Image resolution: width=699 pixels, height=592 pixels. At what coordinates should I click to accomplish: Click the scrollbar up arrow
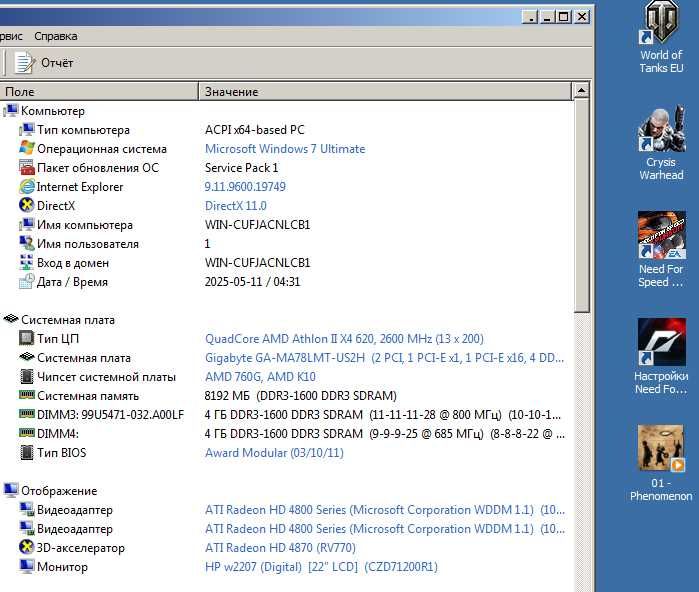[x=581, y=91]
